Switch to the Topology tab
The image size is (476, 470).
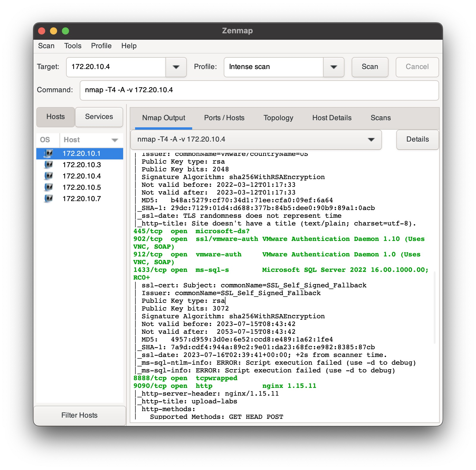[x=278, y=118]
